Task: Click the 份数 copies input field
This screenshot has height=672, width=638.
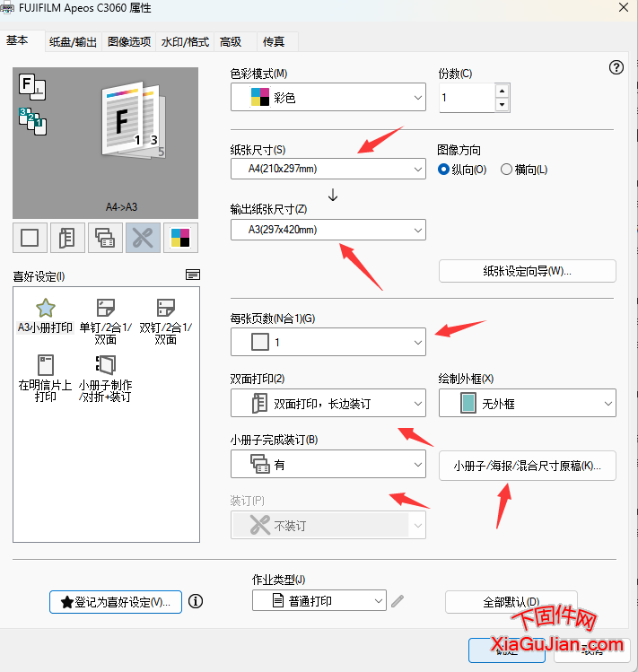Action: (467, 98)
